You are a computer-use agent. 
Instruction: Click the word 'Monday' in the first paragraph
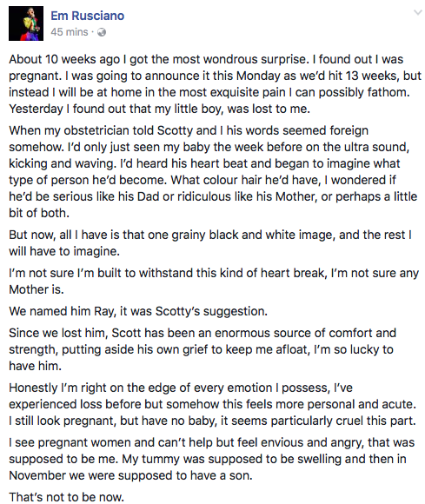pyautogui.click(x=258, y=76)
